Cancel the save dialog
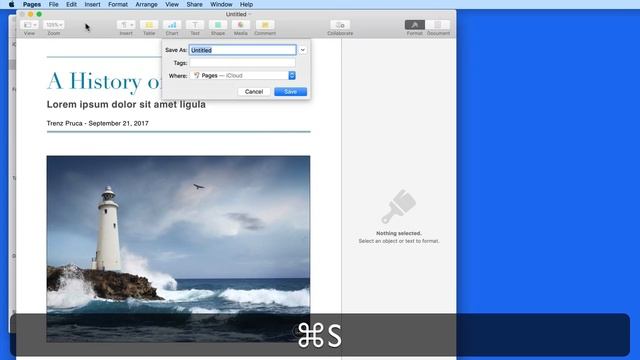The width and height of the screenshot is (640, 360). (x=254, y=91)
